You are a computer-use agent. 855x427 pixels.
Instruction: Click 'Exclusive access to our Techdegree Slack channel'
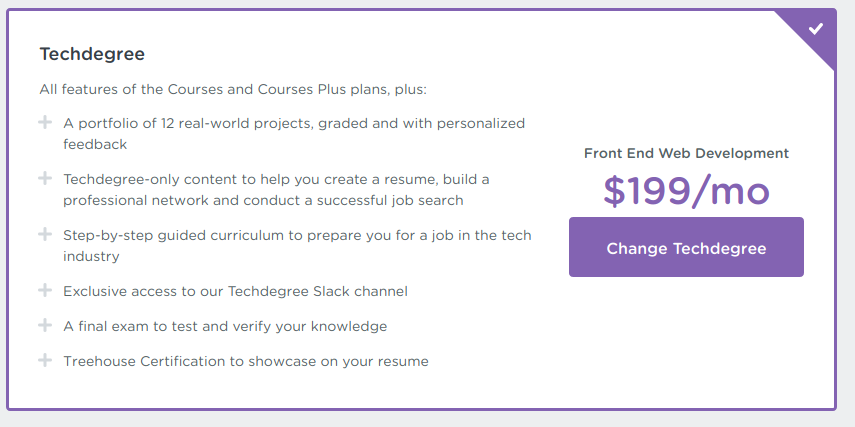coord(236,291)
